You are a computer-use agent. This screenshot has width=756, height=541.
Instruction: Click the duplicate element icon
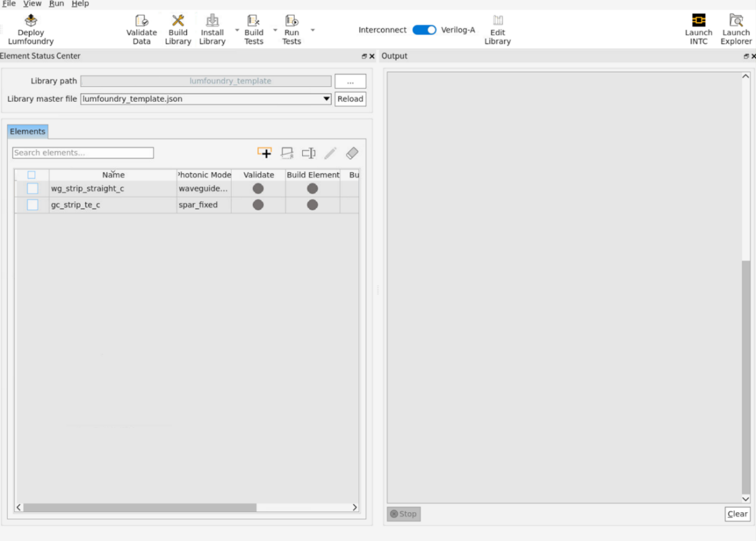click(287, 153)
